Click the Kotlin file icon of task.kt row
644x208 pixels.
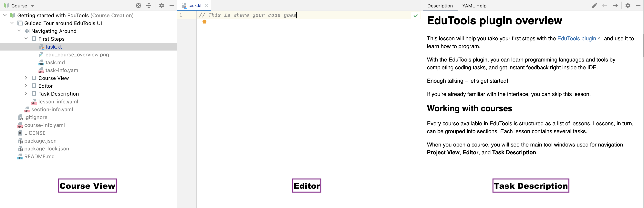[x=41, y=47]
